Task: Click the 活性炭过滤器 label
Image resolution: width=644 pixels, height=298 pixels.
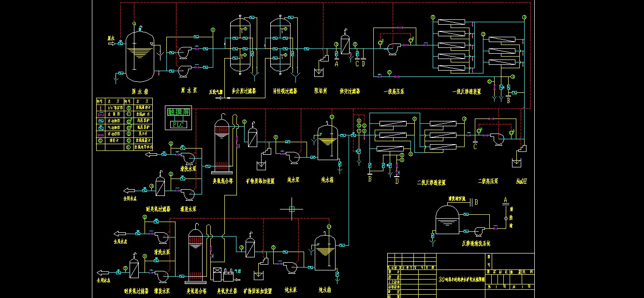Action: pyautogui.click(x=285, y=90)
